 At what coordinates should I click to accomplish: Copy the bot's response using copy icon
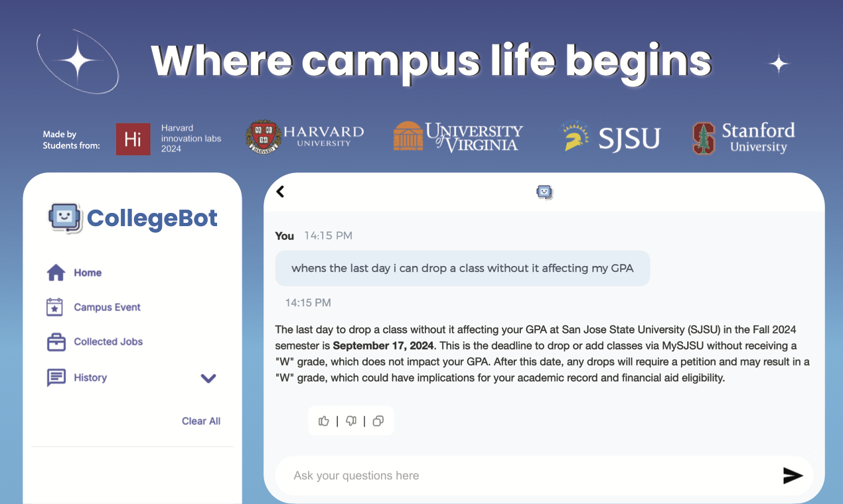click(378, 420)
